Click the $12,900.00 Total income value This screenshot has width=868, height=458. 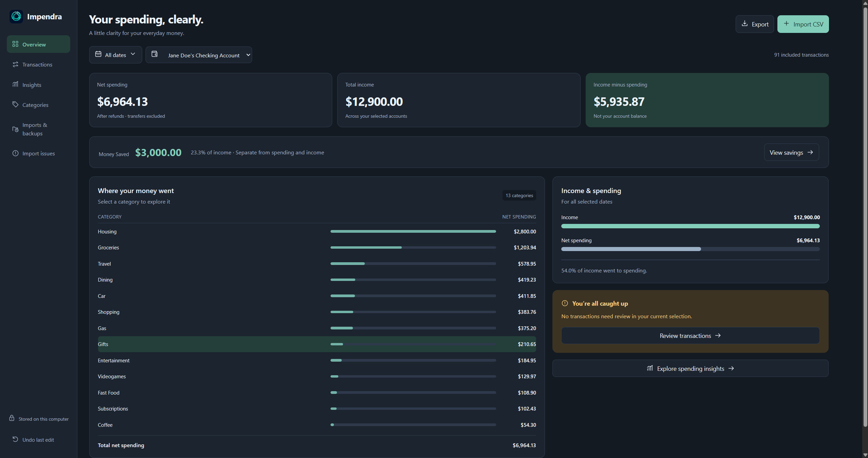374,101
